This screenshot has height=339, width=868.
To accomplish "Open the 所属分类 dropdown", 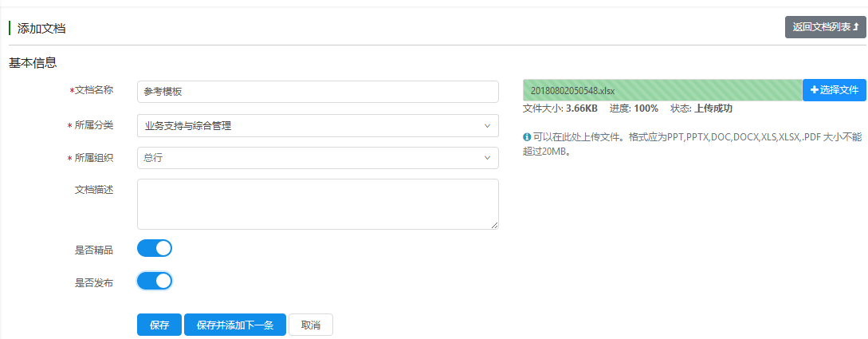I will pos(317,125).
